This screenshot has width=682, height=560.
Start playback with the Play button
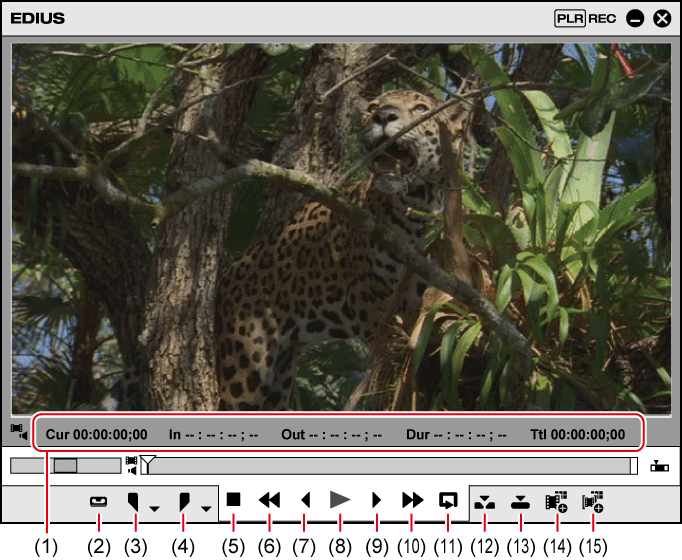[x=340, y=500]
